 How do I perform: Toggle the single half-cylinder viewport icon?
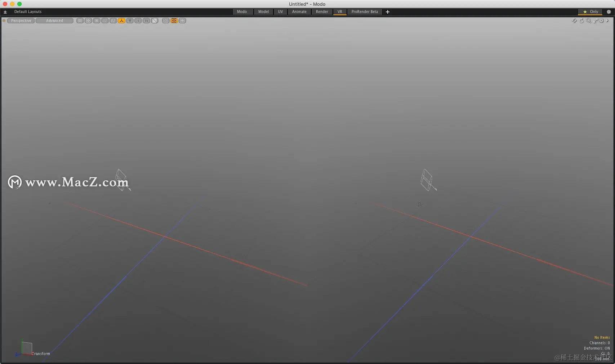pos(138,21)
